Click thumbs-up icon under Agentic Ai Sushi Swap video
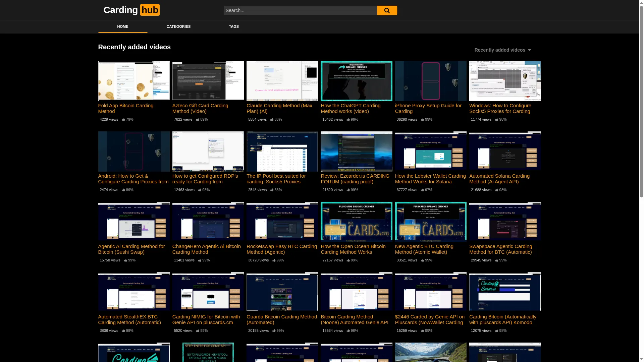The height and width of the screenshot is (362, 644). (x=125, y=260)
